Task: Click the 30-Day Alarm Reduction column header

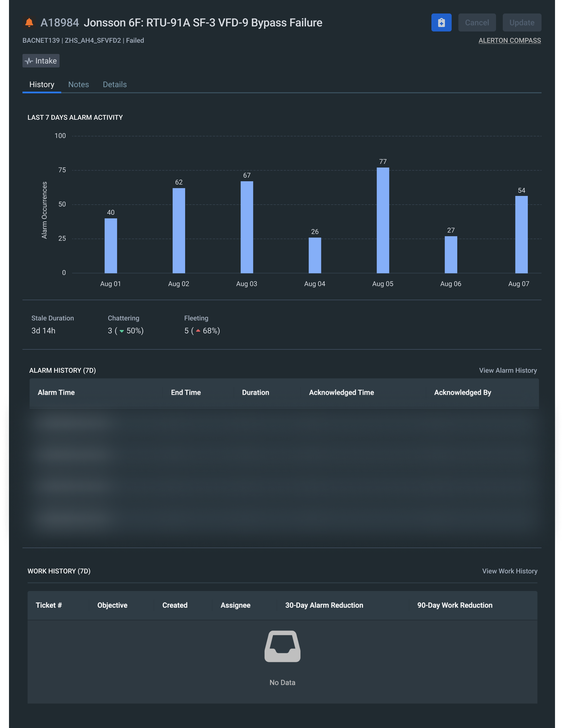Action: click(x=324, y=605)
